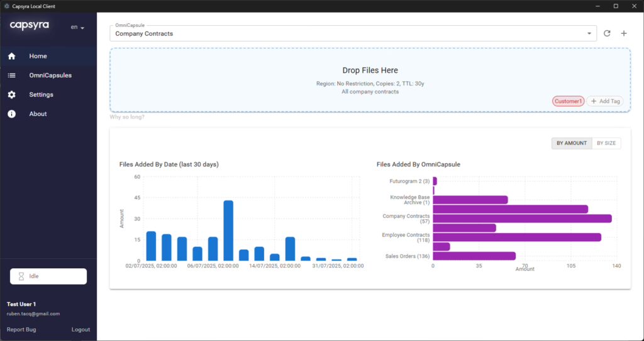This screenshot has width=644, height=341.
Task: Expand the OmniCapsule Company Contracts dropdown
Action: (x=589, y=33)
